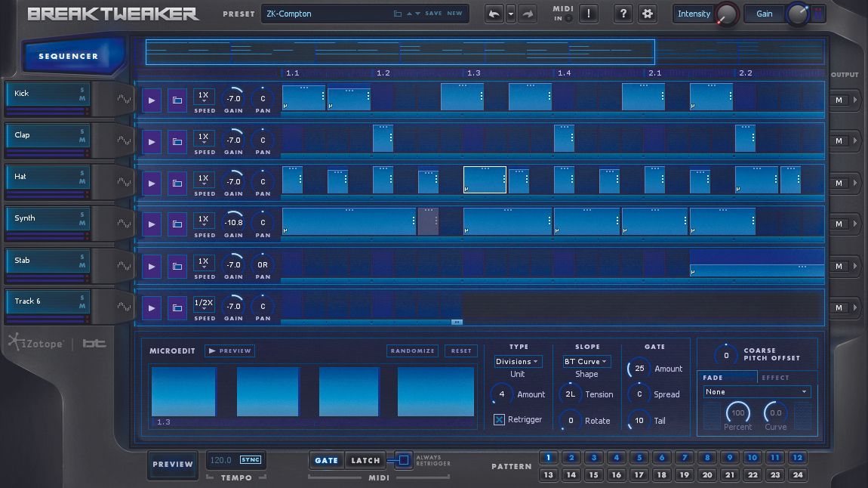Play the Hat track
This screenshot has height=488, width=868.
pos(151,184)
